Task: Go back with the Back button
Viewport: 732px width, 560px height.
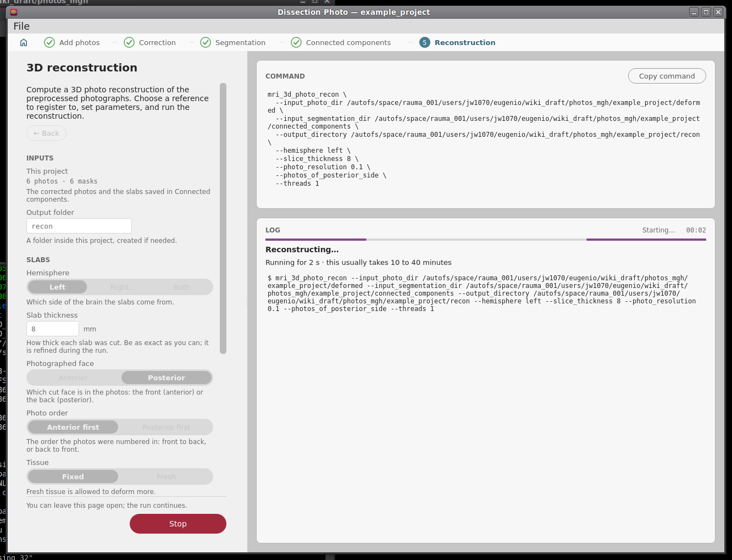Action: (47, 133)
